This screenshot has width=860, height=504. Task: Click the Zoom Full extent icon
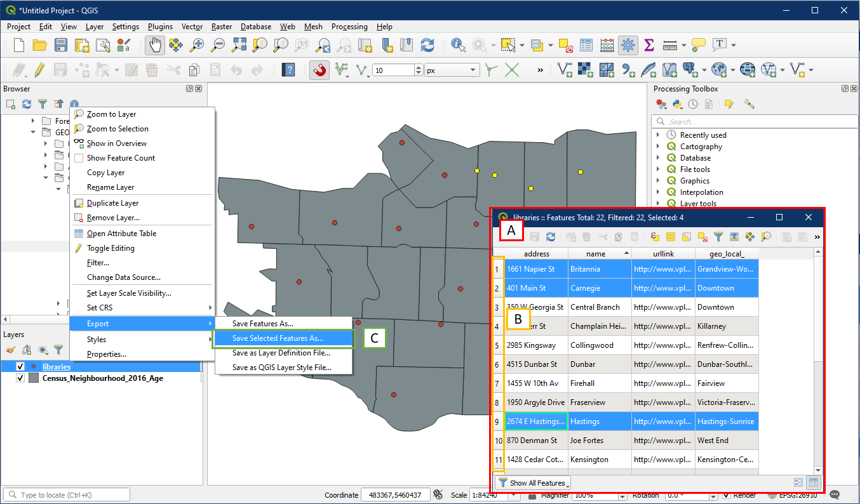pos(239,45)
